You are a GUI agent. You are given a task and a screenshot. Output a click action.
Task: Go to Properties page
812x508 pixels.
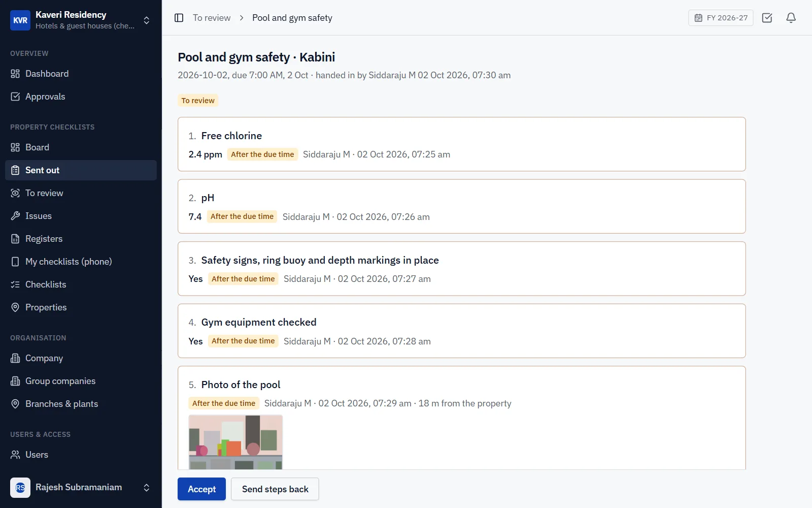(81, 307)
